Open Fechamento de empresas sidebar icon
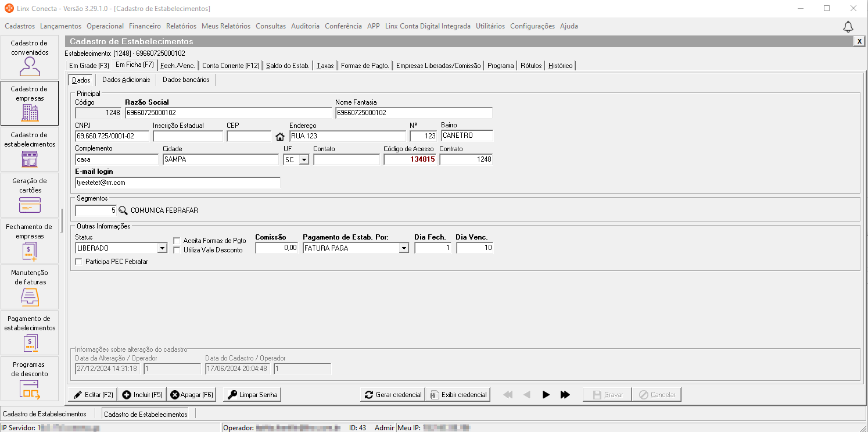 pos(30,241)
